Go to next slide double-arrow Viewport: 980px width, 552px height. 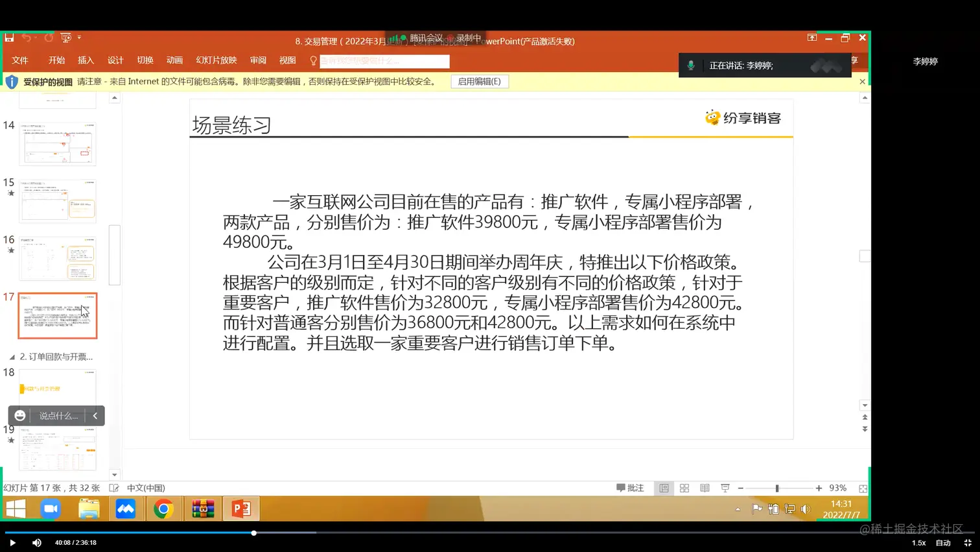[x=865, y=429]
